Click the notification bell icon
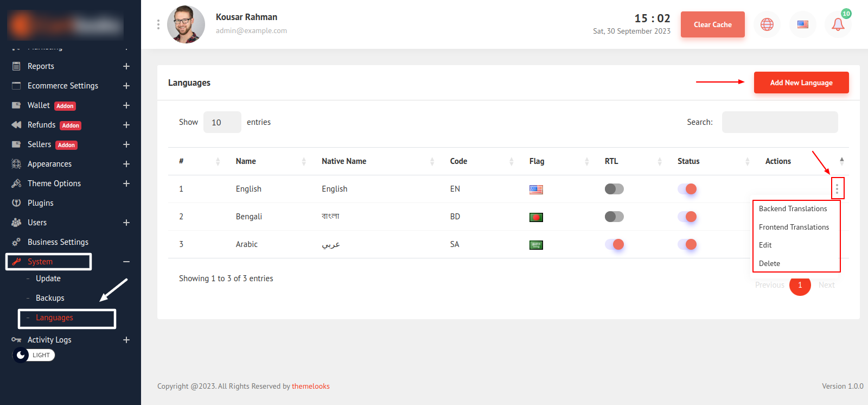The height and width of the screenshot is (405, 868). click(838, 24)
